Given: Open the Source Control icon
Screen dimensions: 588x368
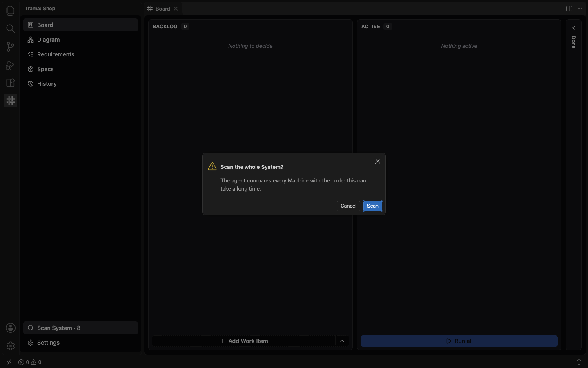Looking at the screenshot, I should click(11, 47).
